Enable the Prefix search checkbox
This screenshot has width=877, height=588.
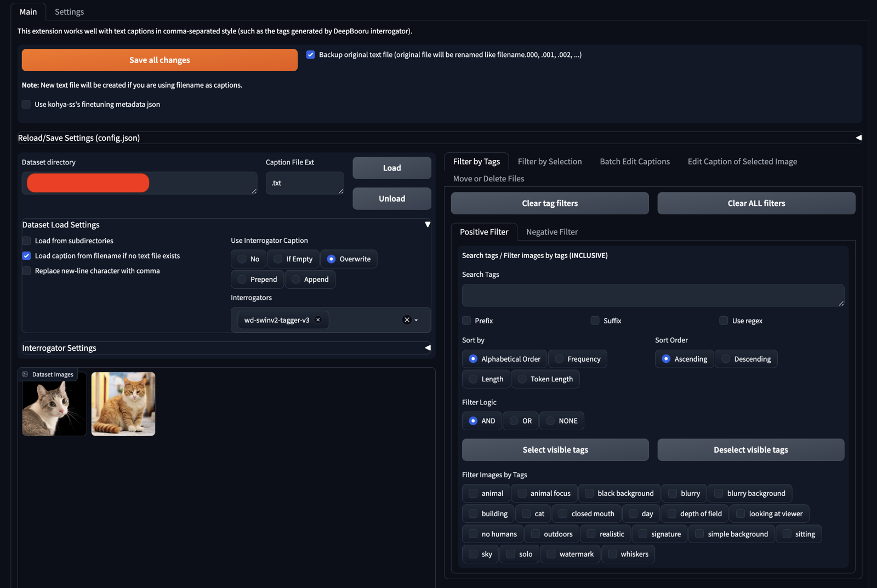(x=466, y=321)
